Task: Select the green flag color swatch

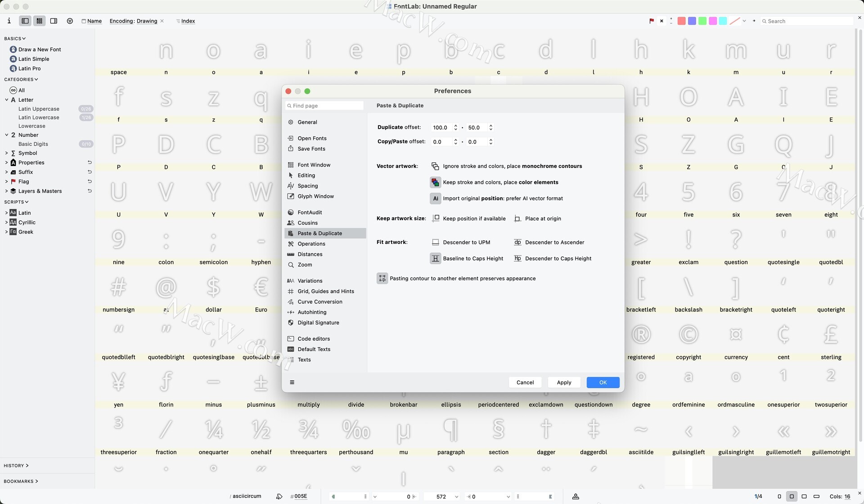Action: (x=702, y=21)
